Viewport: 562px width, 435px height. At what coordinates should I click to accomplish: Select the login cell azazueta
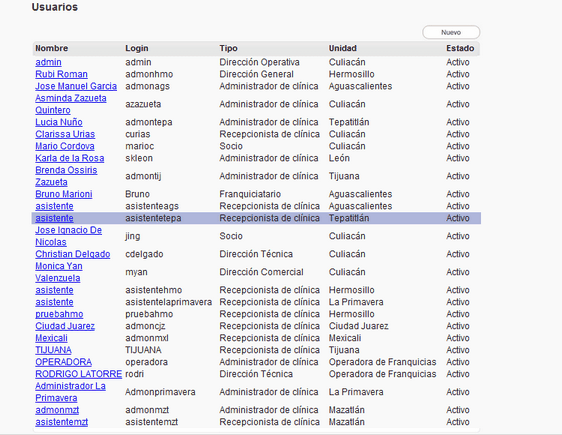143,104
